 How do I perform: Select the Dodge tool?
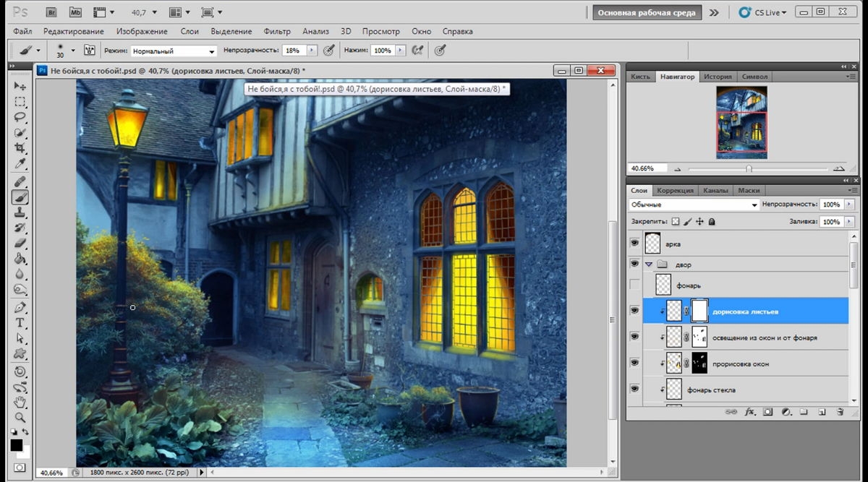coord(20,291)
